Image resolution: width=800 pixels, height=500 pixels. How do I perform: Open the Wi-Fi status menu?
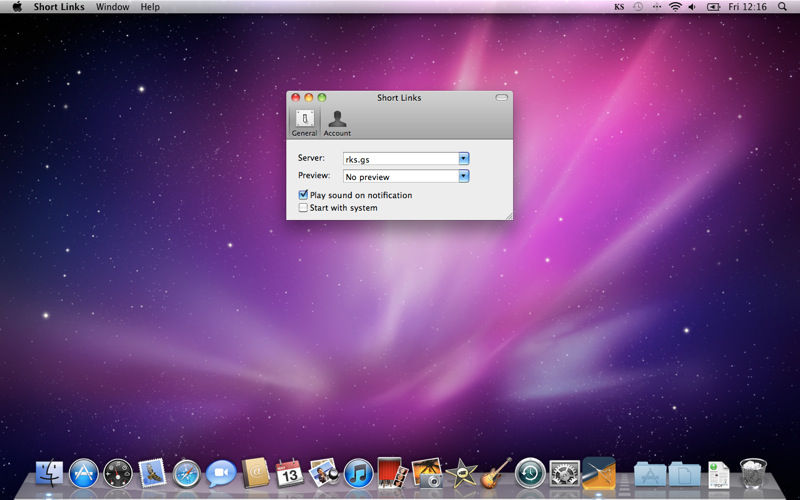(x=675, y=7)
